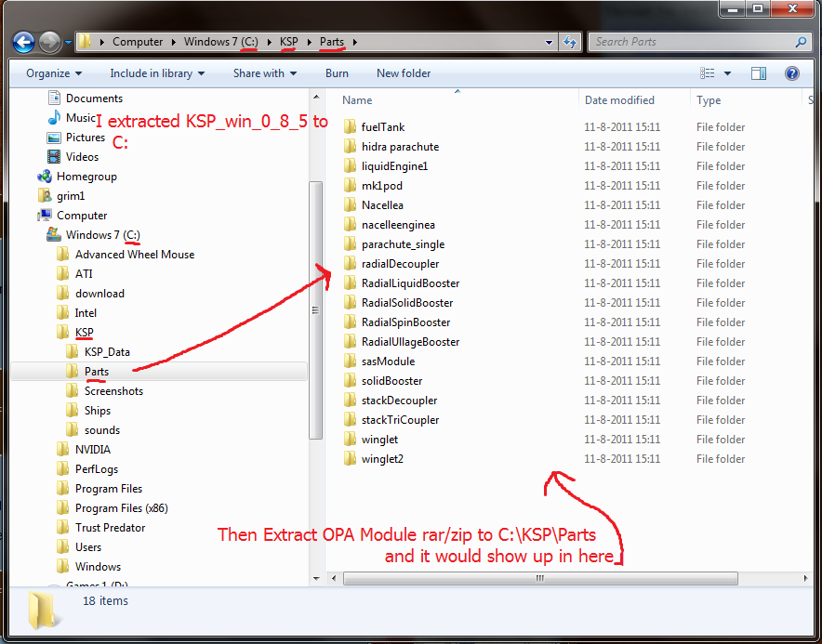Click the horizontal scrollbar in file list
Screen dimensions: 822x644
tap(540, 579)
